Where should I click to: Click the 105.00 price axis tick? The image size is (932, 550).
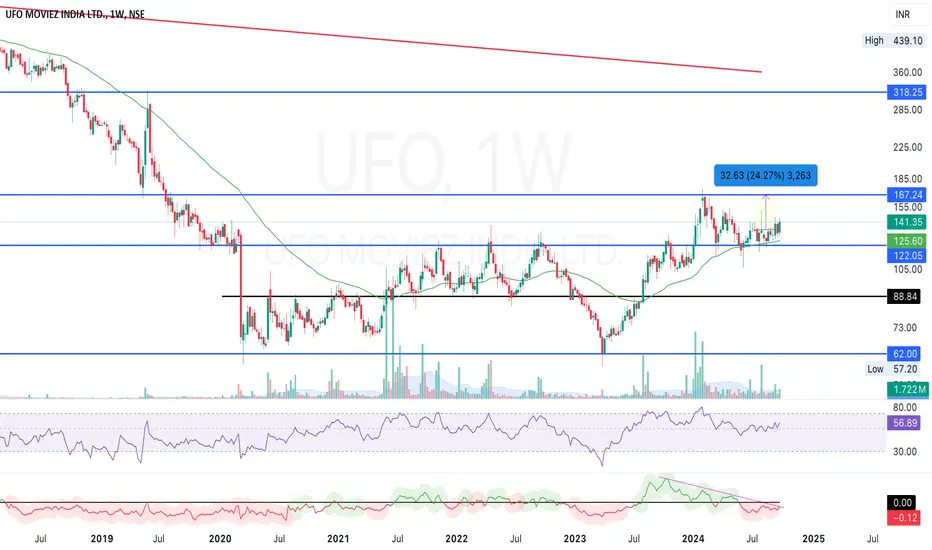(x=908, y=269)
